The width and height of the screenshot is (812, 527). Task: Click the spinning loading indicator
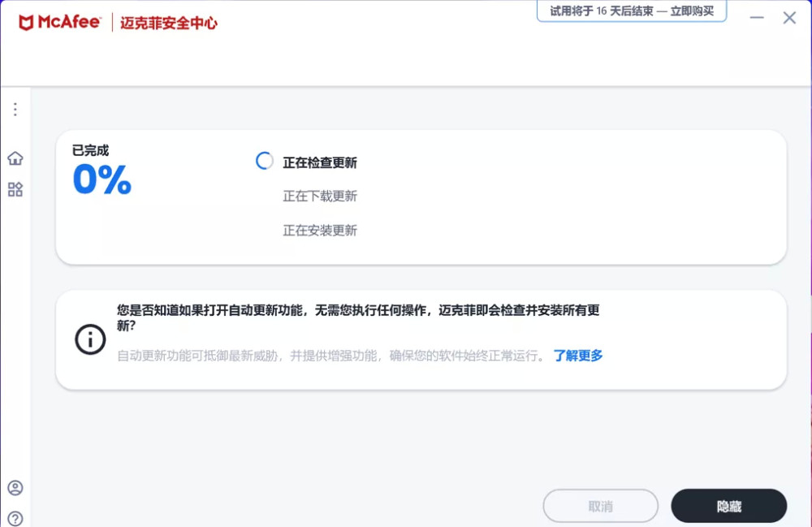pos(265,162)
